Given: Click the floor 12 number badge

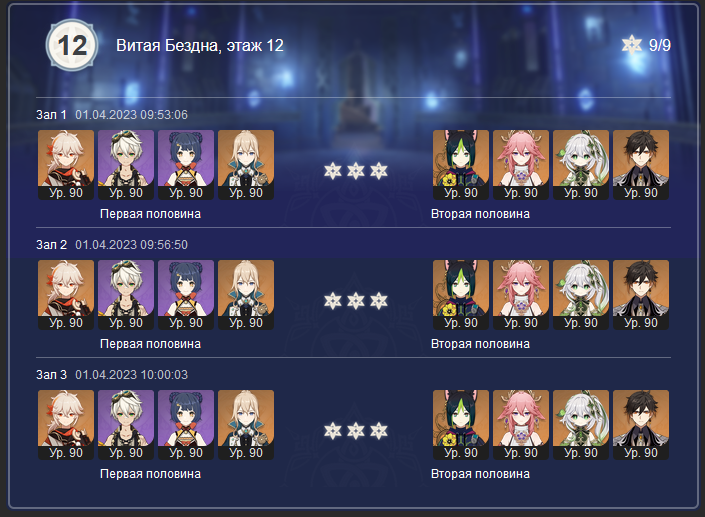Looking at the screenshot, I should point(72,45).
